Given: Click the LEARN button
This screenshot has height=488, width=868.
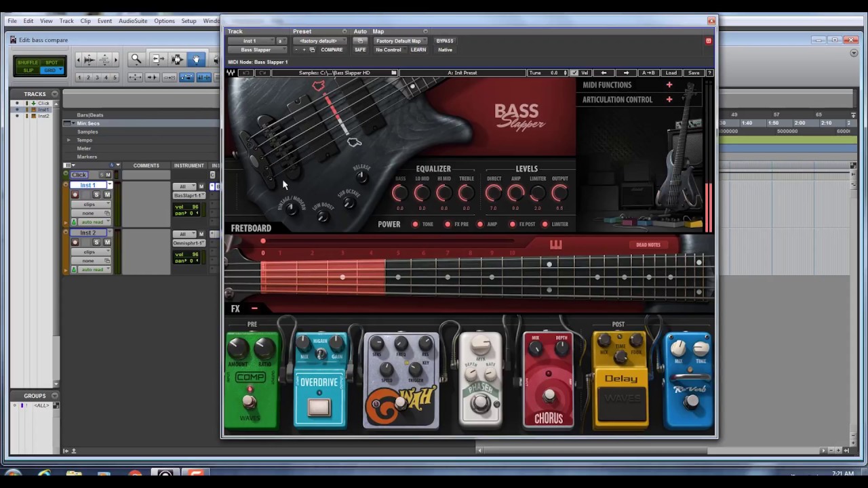Looking at the screenshot, I should [x=418, y=49].
